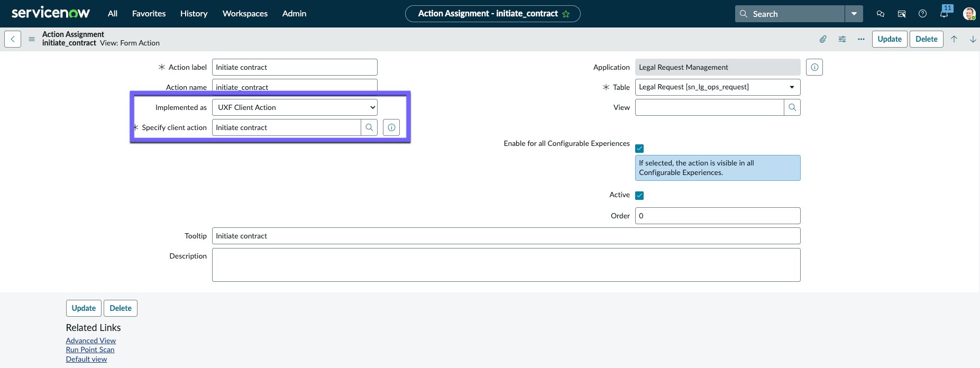Open personalize form settings icon
980x368 pixels.
[842, 39]
